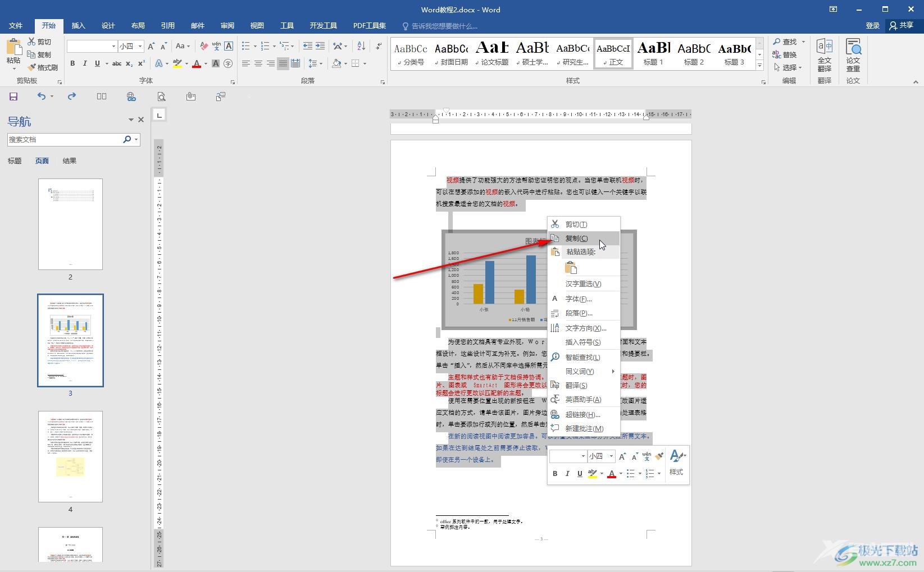This screenshot has width=924, height=572.
Task: Open the Change Case (Aa) dropdown
Action: [183, 46]
